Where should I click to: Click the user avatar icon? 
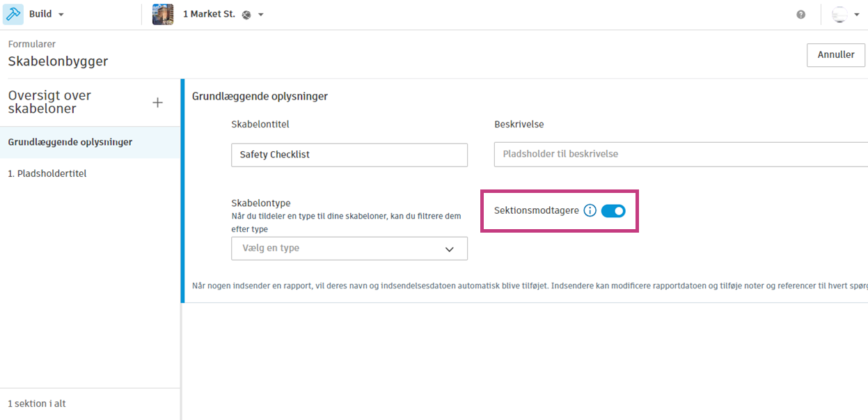pos(839,14)
